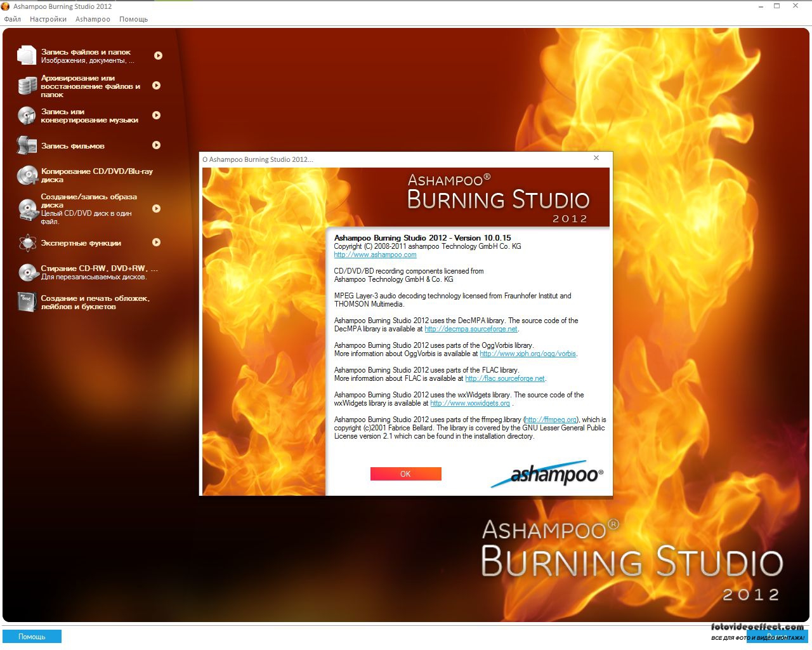Click the Создание/запись образа диска icon
The height and width of the screenshot is (650, 812).
(27, 209)
